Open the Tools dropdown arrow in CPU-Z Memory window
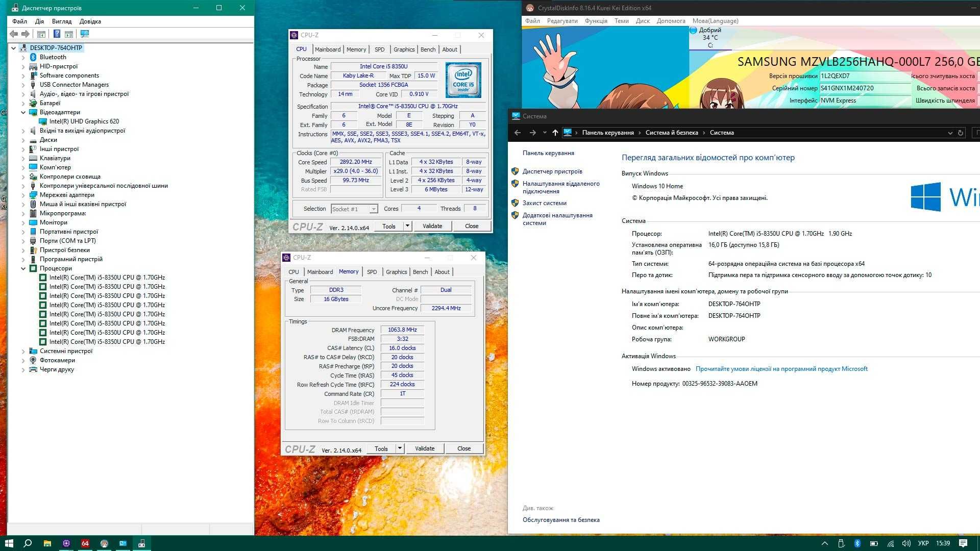This screenshot has height=551, width=980. coord(400,448)
